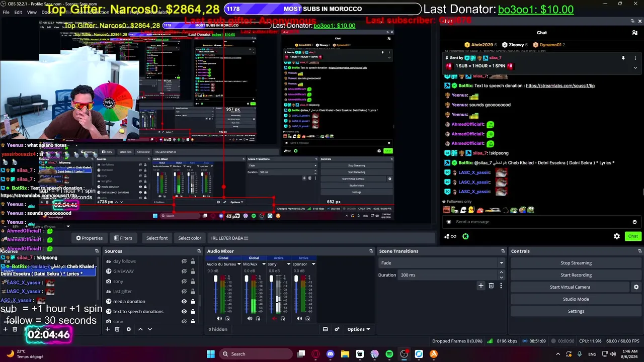Image resolution: width=644 pixels, height=362 pixels.
Task: Show the last gifter source
Action: point(184,292)
